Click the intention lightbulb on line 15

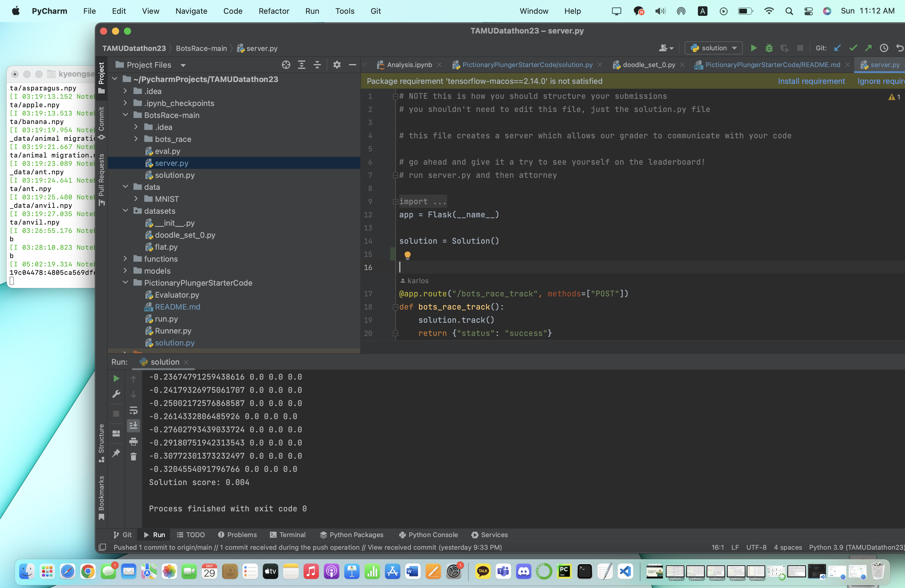point(407,255)
